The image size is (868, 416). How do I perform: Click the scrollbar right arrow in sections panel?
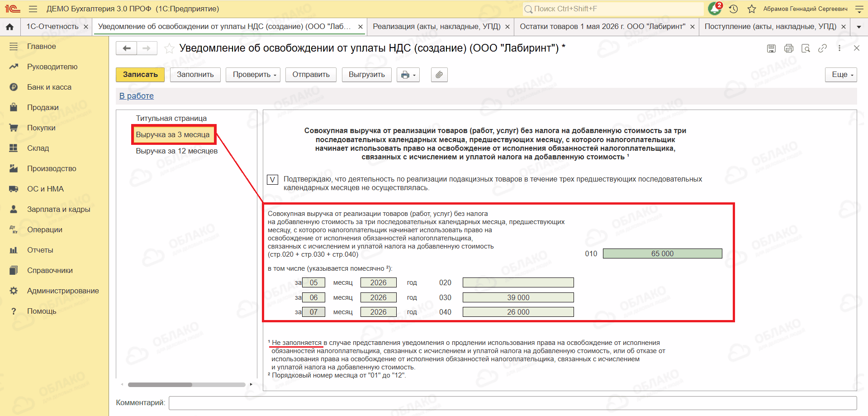251,385
